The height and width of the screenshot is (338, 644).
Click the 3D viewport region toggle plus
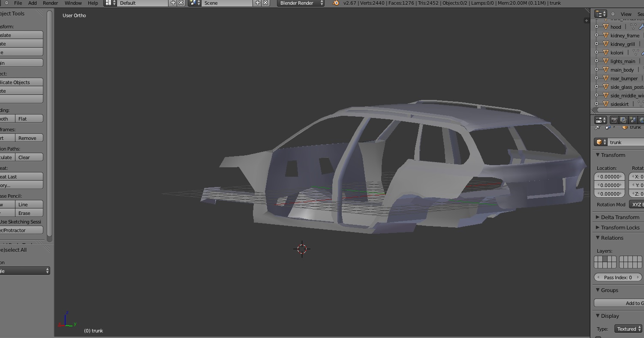(x=586, y=21)
